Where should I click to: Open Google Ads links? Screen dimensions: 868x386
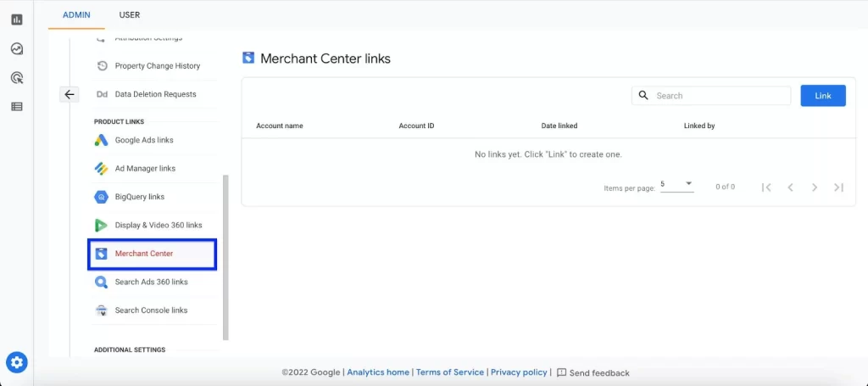[144, 140]
